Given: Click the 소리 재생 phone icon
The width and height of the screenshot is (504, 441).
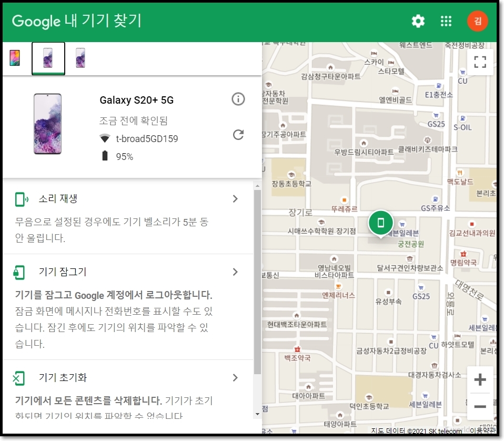Looking at the screenshot, I should point(21,199).
